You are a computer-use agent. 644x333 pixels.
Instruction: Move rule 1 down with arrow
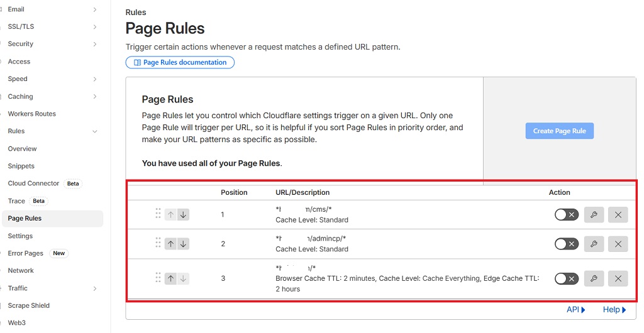(x=183, y=215)
